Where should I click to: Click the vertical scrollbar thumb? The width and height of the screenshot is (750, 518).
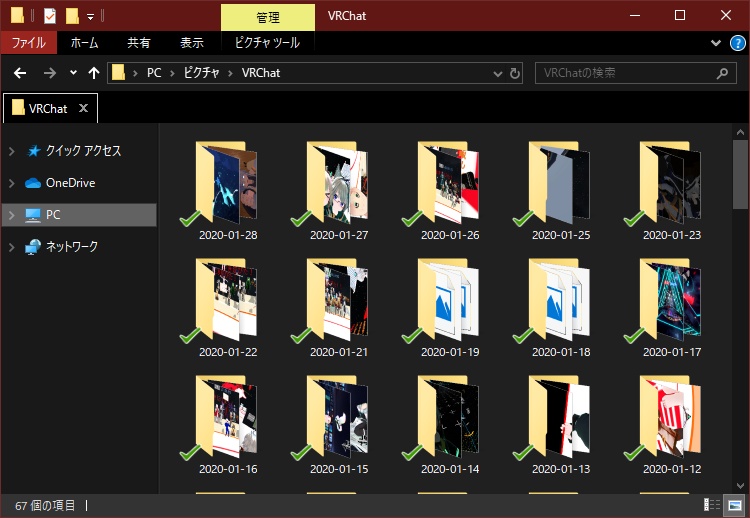pos(740,174)
